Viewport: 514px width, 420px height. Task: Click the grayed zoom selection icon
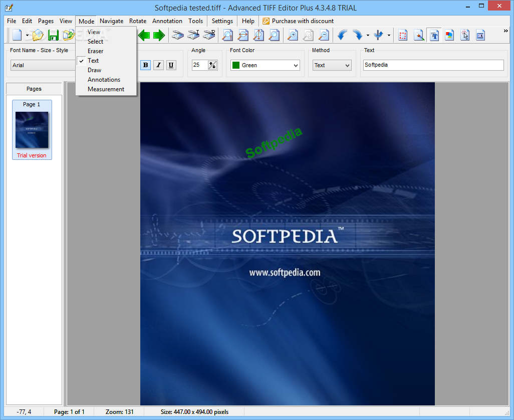308,35
